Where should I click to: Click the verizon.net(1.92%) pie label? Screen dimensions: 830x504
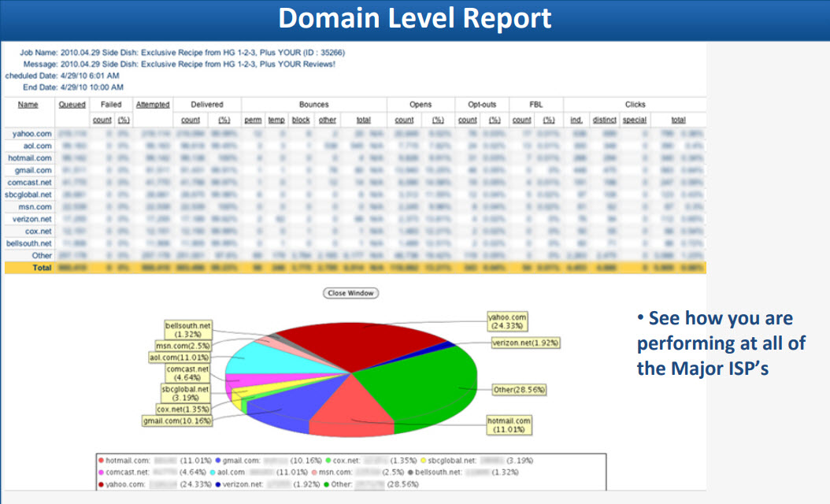(525, 343)
